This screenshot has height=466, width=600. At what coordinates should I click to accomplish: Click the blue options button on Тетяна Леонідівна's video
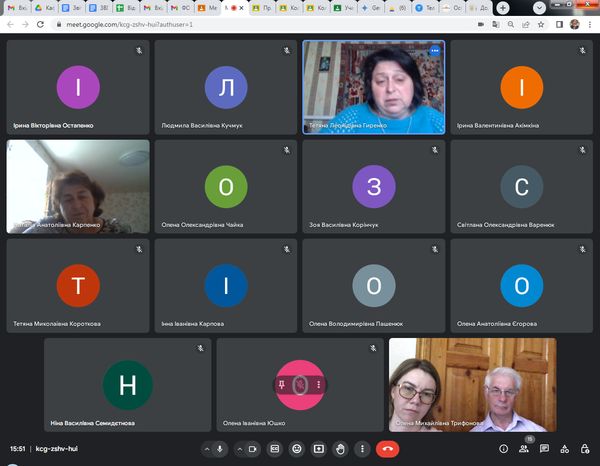435,50
